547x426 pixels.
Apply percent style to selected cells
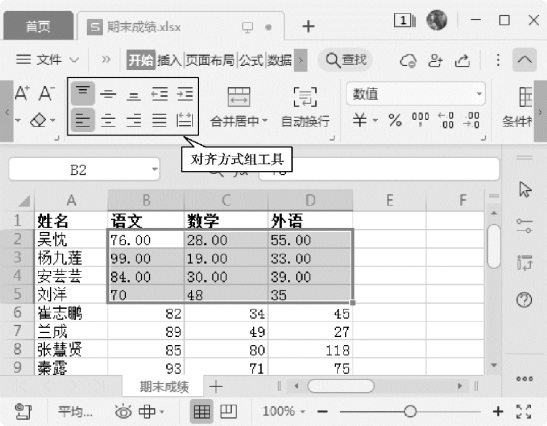coord(395,121)
